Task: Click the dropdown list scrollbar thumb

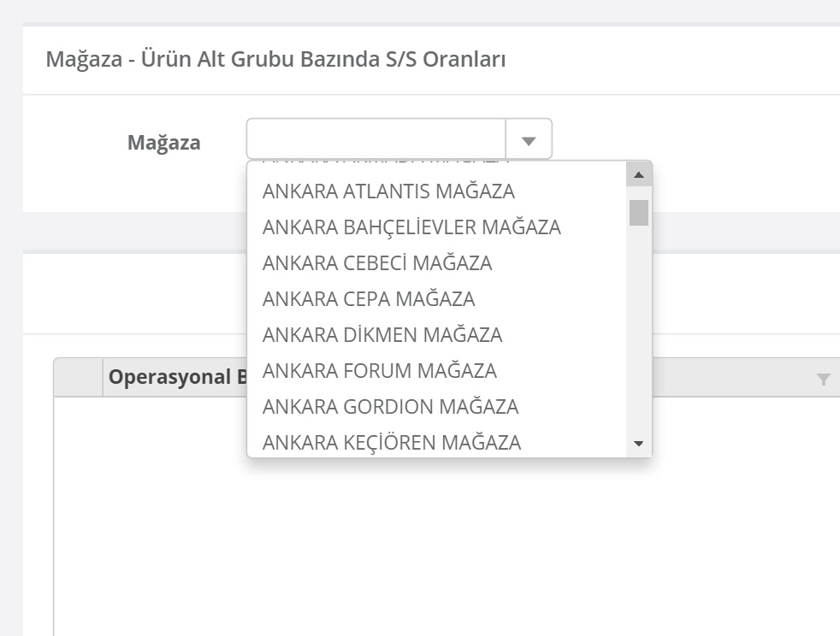Action: (639, 213)
